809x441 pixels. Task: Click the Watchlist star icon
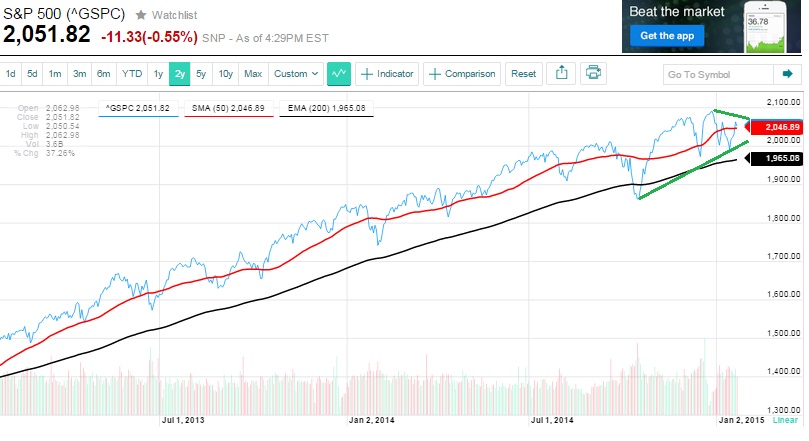(141, 15)
